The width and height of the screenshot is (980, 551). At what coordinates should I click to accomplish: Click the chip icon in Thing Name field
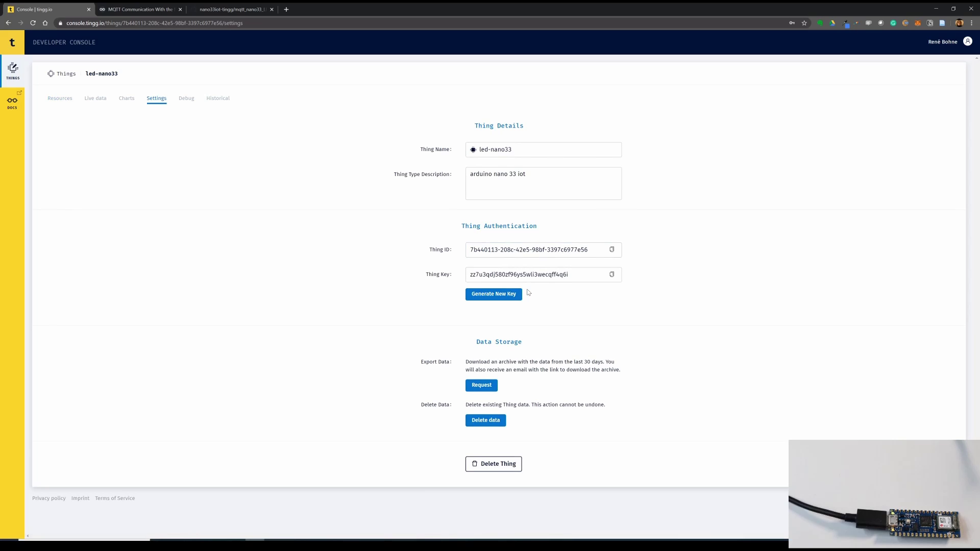point(473,149)
